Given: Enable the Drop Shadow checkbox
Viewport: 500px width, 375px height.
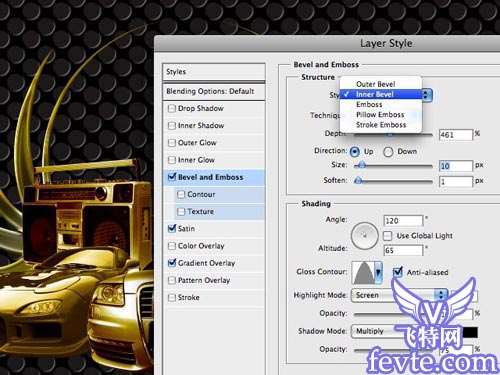Looking at the screenshot, I should pos(172,108).
